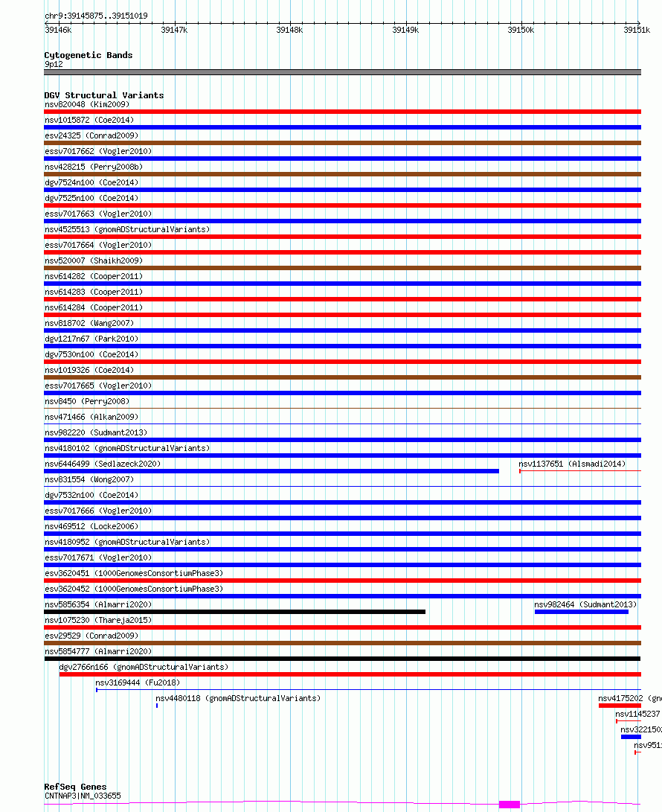Click dgv2766n166 (gnomADStructuralVariants) label
662x812 pixels.
point(144,667)
